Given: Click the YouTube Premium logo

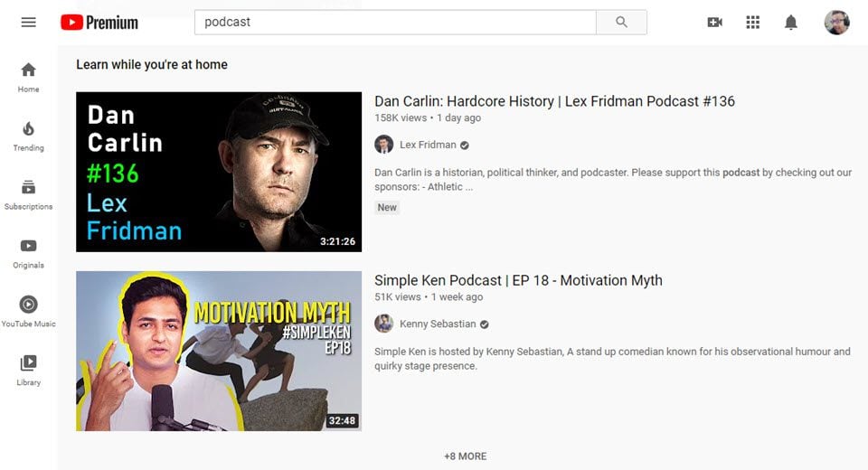Looking at the screenshot, I should click(99, 22).
